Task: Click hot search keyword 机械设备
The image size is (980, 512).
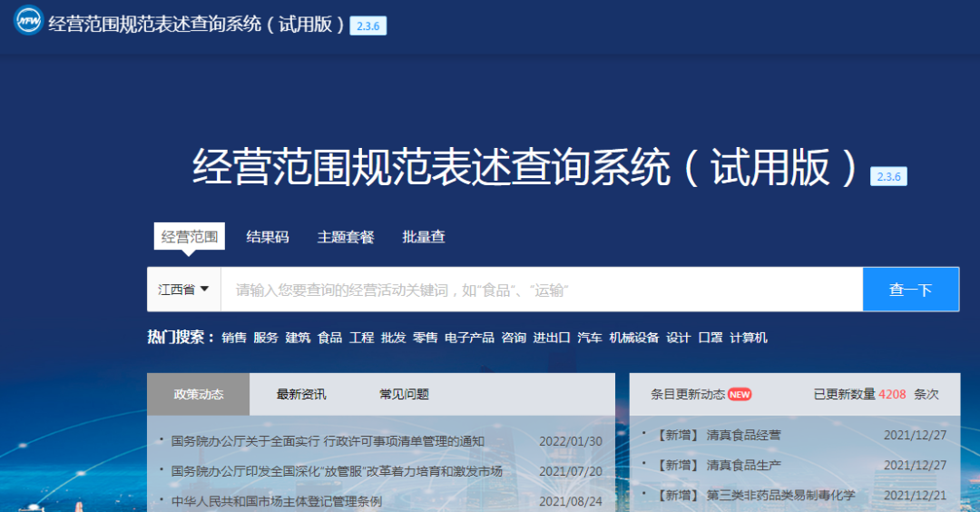Action: click(634, 338)
